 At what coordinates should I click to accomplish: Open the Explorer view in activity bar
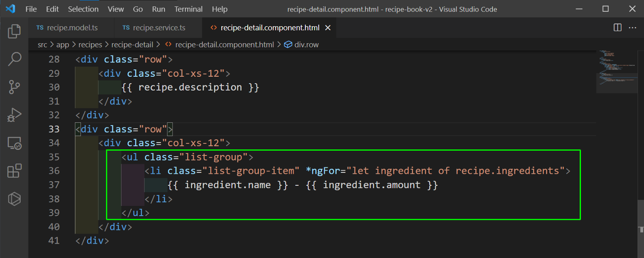point(14,31)
